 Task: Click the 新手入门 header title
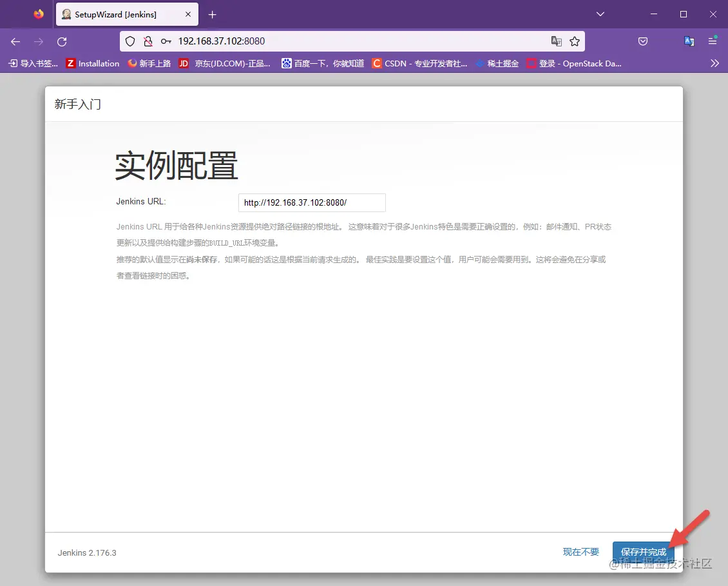[77, 104]
